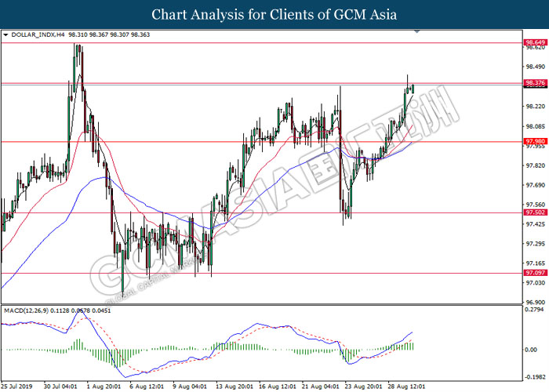The image size is (549, 392).
Task: Click the 96.900 price axis label
Action: tap(534, 301)
